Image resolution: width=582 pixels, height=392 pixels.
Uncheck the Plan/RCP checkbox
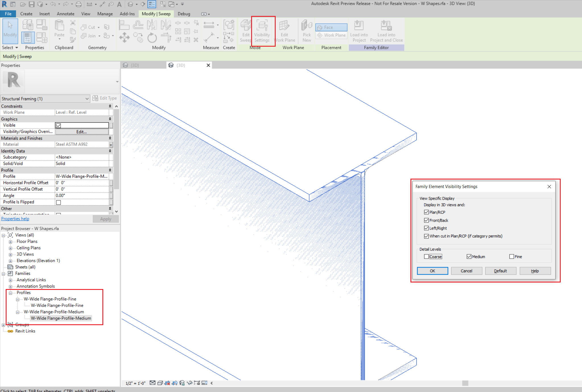pyautogui.click(x=426, y=212)
